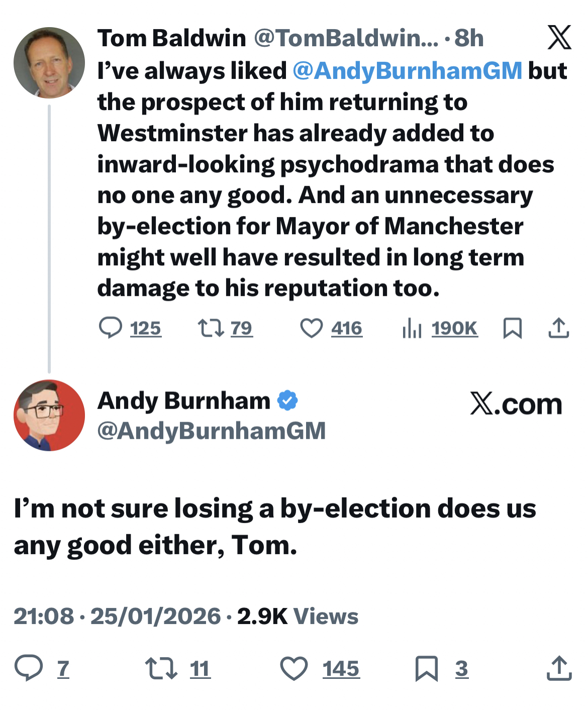Open the @AndyBurnhamGM mention link

tap(407, 71)
